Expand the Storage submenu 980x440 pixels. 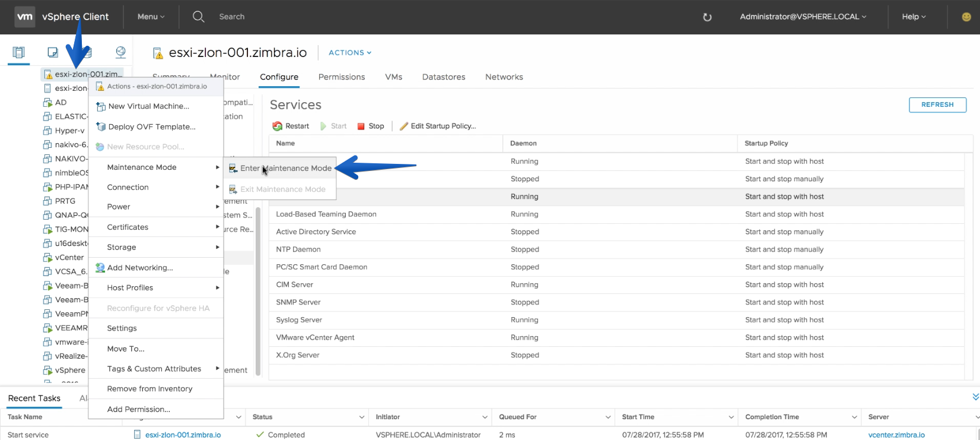[156, 247]
